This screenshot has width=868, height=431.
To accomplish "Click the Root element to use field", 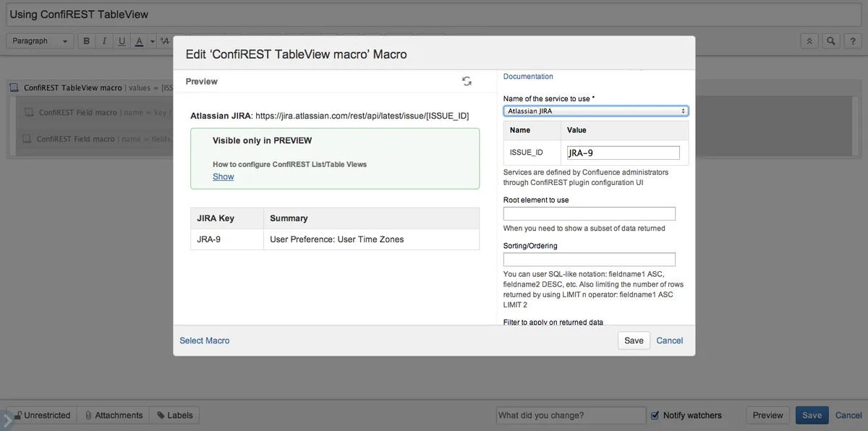I will click(x=590, y=214).
